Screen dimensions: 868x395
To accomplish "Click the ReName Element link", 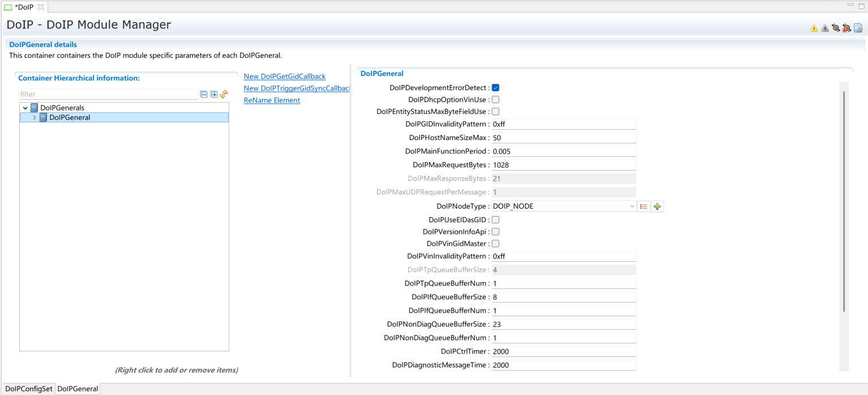I will 272,100.
